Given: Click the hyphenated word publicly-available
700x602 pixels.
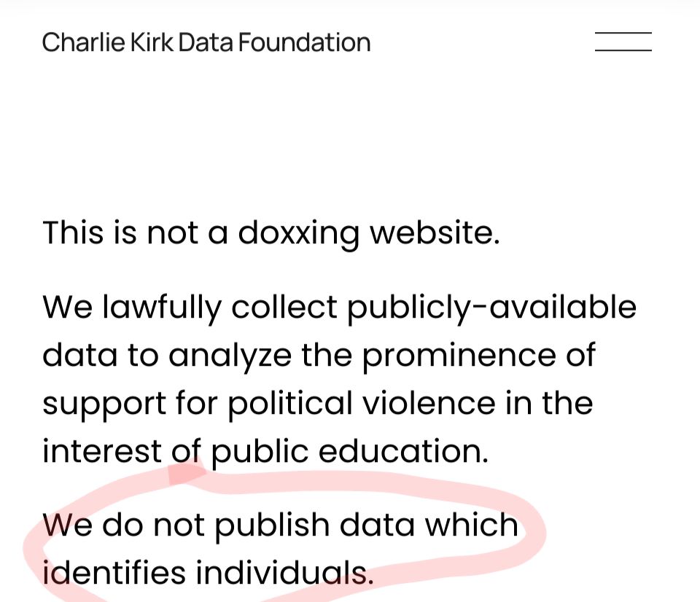Looking at the screenshot, I should (492, 308).
